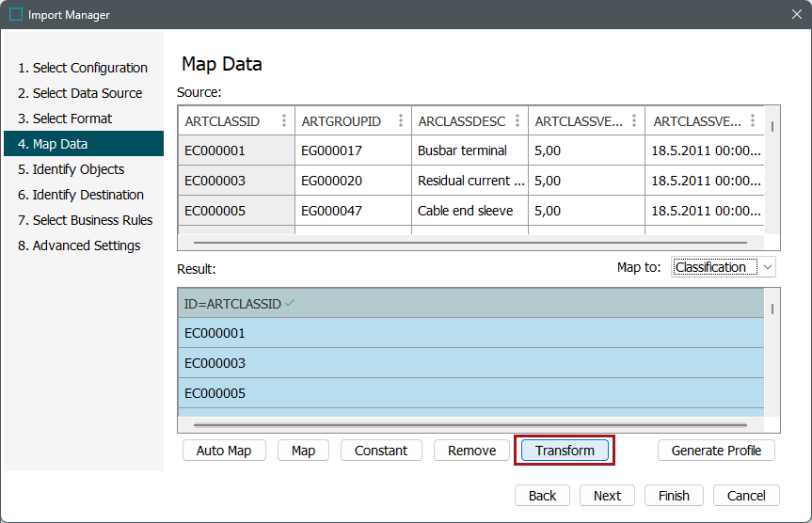
Task: Click the Result horizontal scrollbar
Action: [x=470, y=425]
